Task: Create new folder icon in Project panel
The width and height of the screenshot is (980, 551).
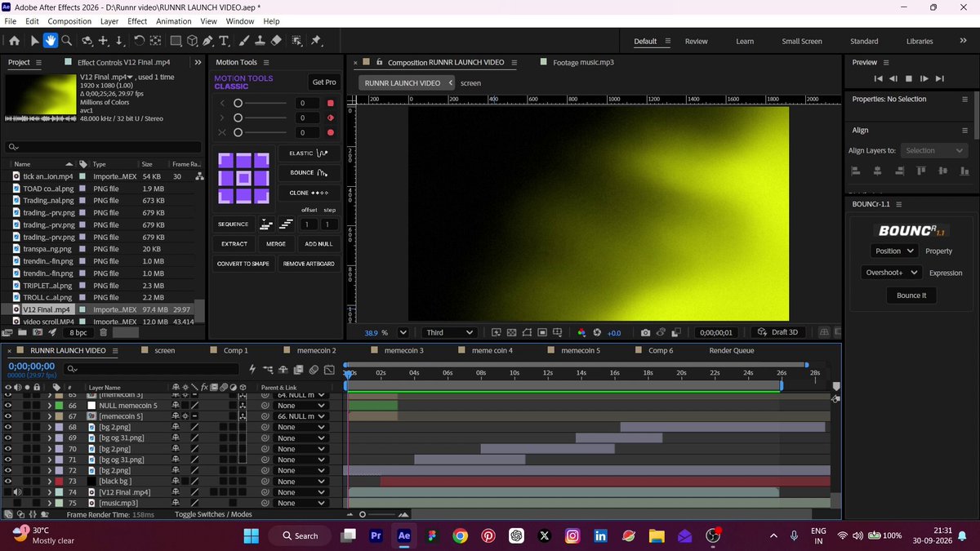Action: (x=22, y=332)
